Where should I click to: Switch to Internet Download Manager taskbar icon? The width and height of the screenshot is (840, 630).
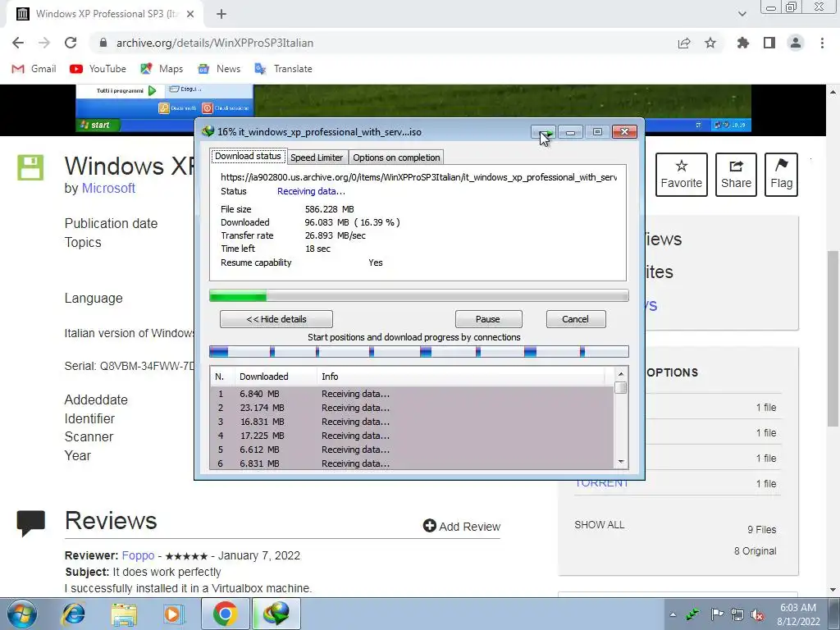(x=276, y=614)
